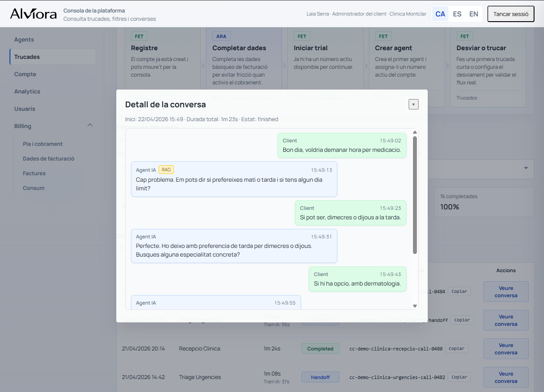Viewport: 544px width, 392px height.
Task: Open the Registre onboarding card
Action: (x=162, y=67)
